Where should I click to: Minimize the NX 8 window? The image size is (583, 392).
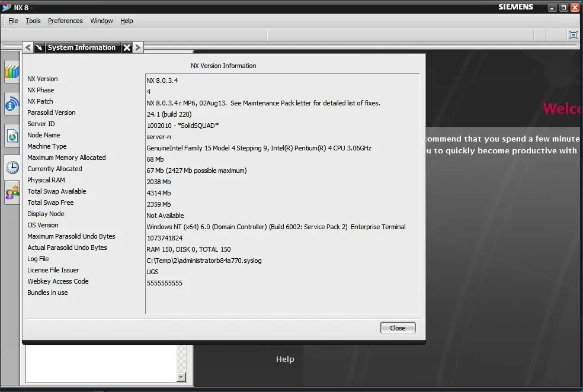pos(552,8)
